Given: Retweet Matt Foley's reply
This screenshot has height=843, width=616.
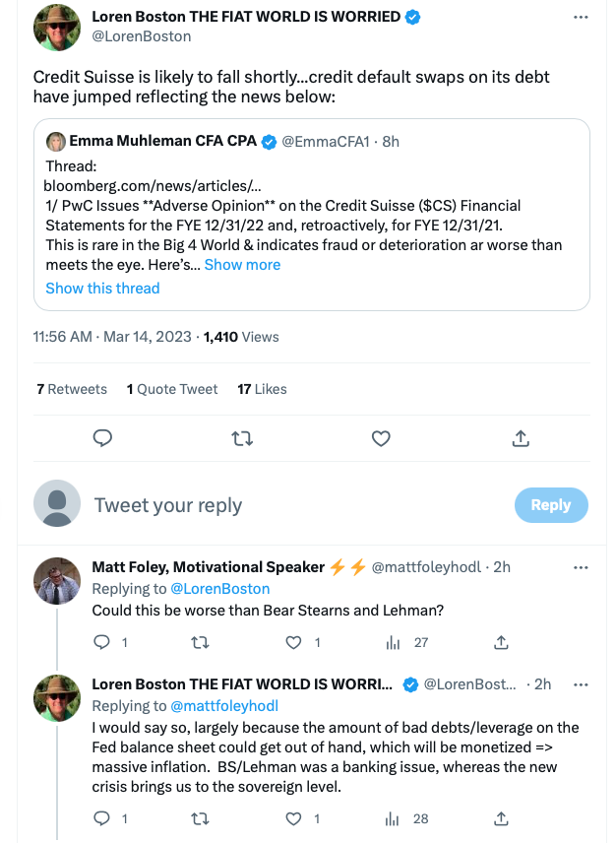Looking at the screenshot, I should pyautogui.click(x=201, y=642).
